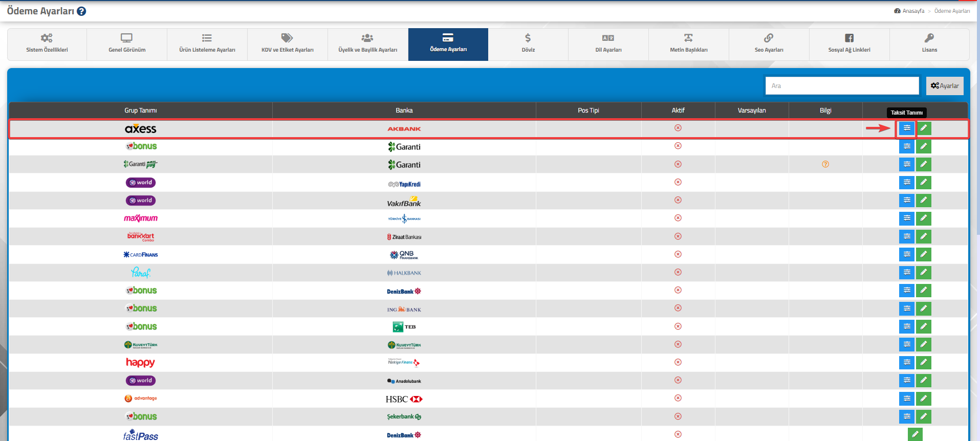Click the axess card logo
The height and width of the screenshot is (441, 980).
pyautogui.click(x=141, y=128)
